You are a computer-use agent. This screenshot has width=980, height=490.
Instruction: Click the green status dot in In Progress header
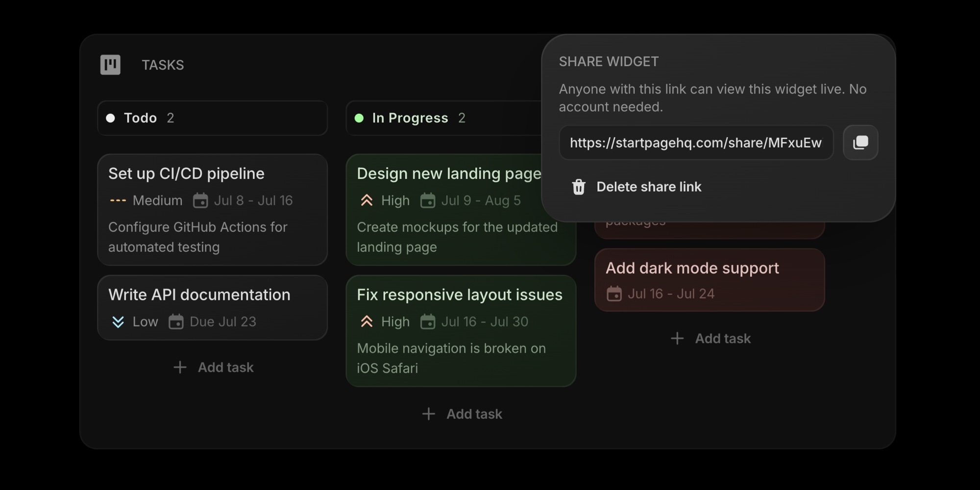click(x=359, y=118)
